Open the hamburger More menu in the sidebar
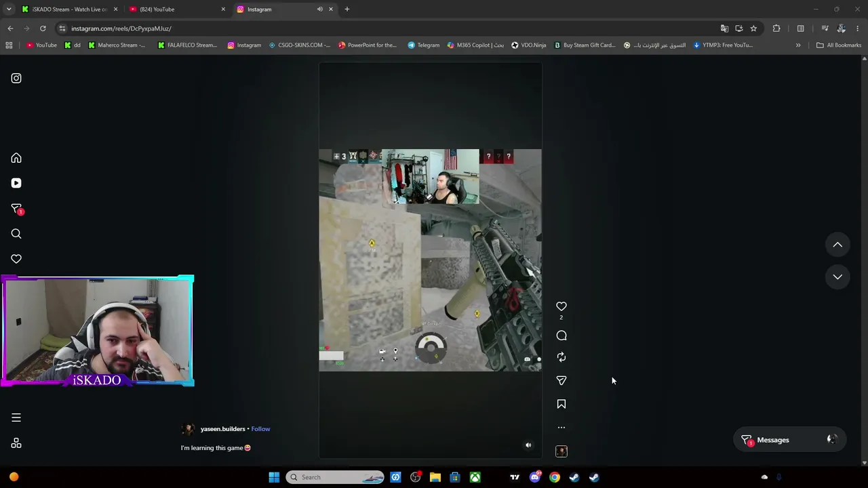 point(16,418)
